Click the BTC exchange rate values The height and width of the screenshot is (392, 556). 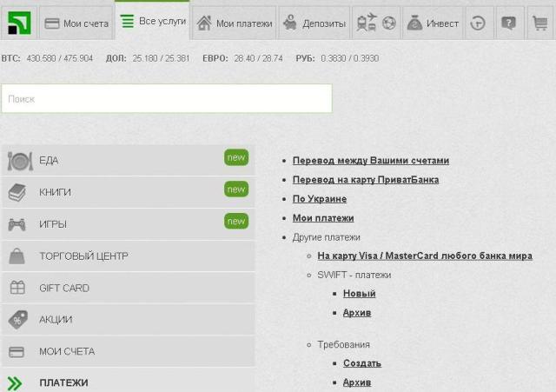(60, 58)
